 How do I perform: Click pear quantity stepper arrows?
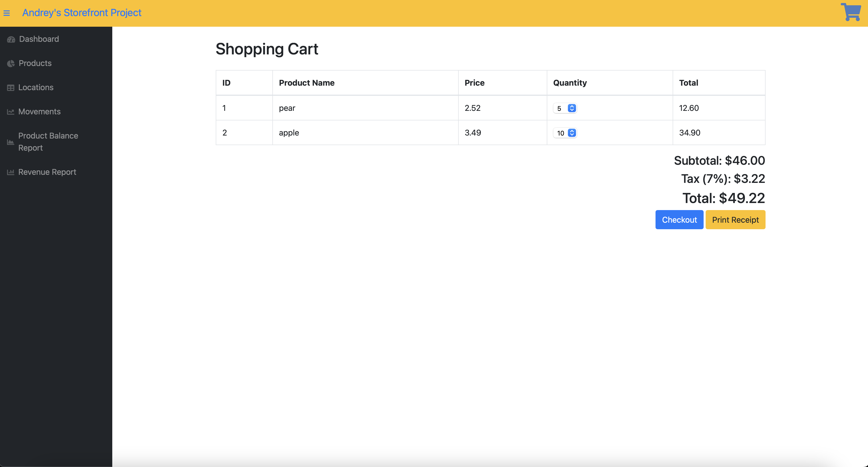[x=571, y=108]
